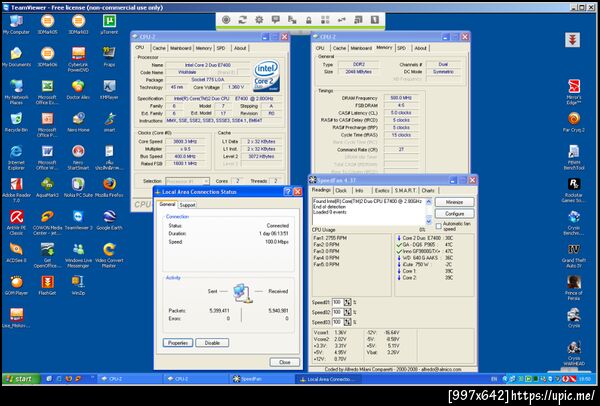
Task: Switch to Mainboard tab in left CPU-Z window
Action: [180, 48]
